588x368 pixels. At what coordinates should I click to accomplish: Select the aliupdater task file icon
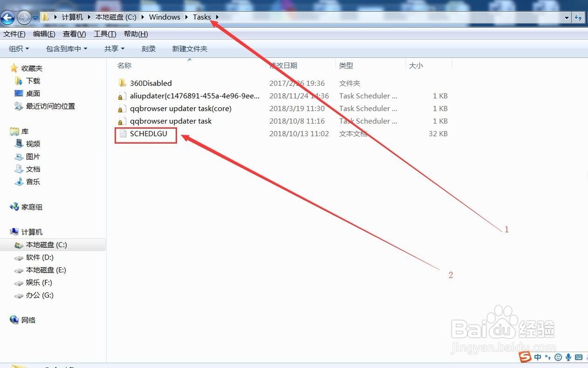[122, 96]
